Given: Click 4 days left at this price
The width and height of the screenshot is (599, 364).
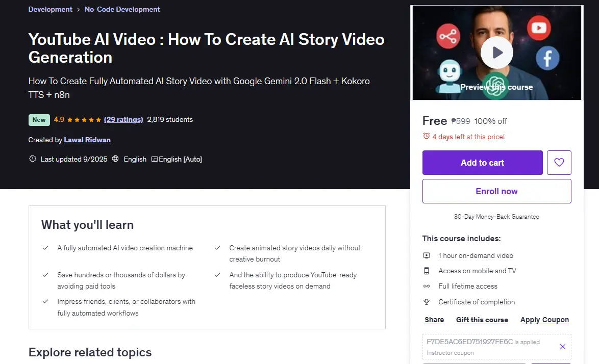Looking at the screenshot, I should coord(468,137).
